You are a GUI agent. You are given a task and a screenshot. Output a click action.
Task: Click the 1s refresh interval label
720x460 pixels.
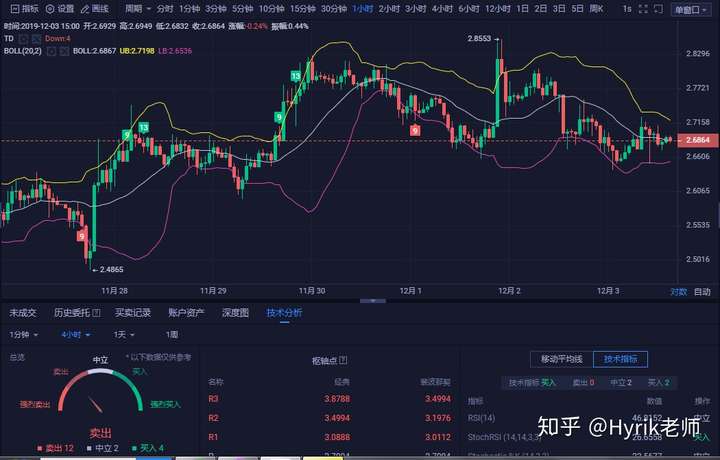(x=627, y=9)
